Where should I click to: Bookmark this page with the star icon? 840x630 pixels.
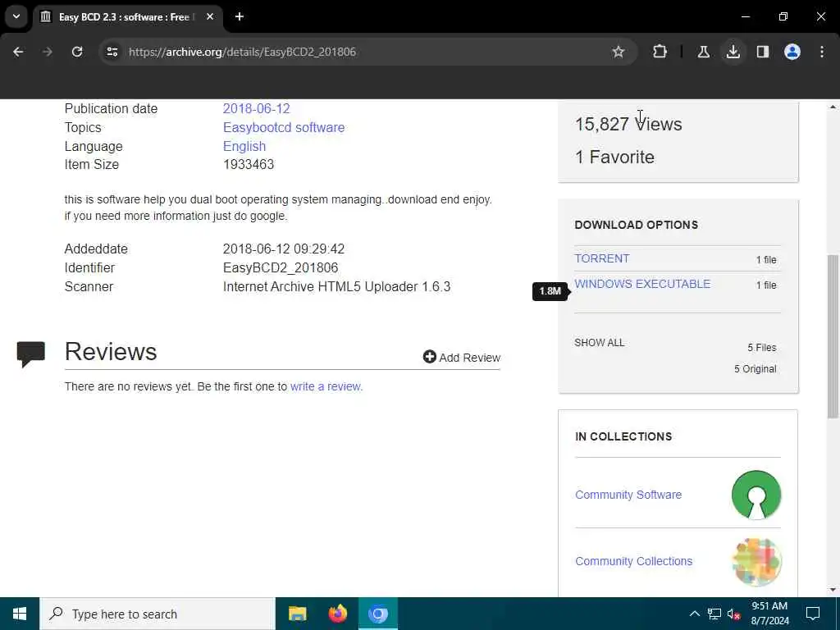[x=619, y=52]
